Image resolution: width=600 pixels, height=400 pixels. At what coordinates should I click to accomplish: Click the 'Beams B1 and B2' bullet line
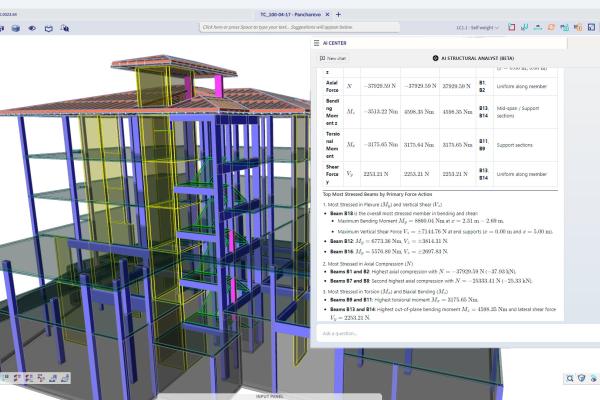423,272
